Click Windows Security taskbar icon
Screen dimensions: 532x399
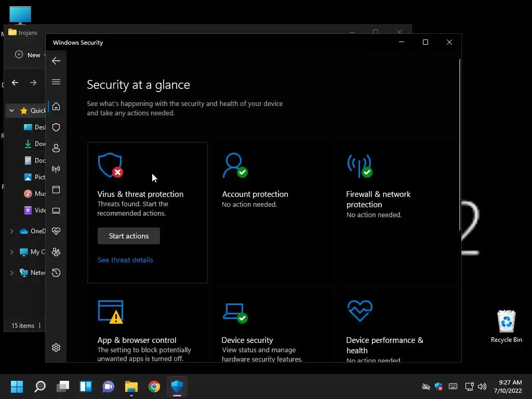(177, 387)
